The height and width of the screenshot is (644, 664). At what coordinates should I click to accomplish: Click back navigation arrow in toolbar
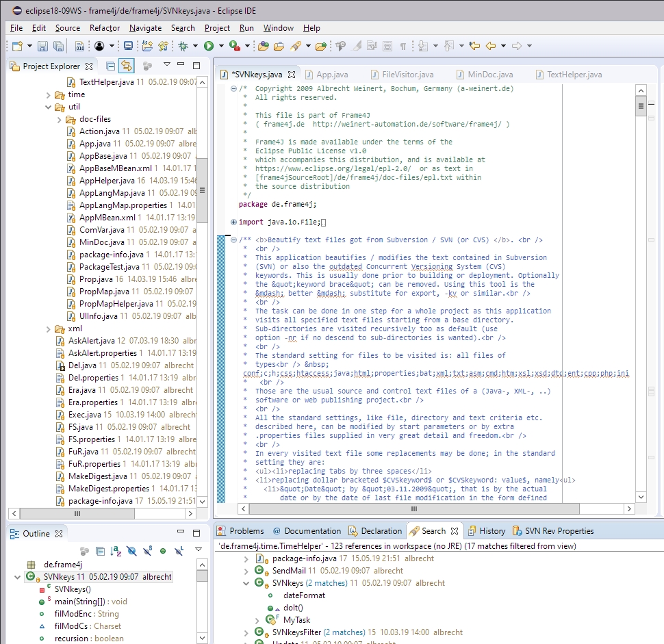490,46
